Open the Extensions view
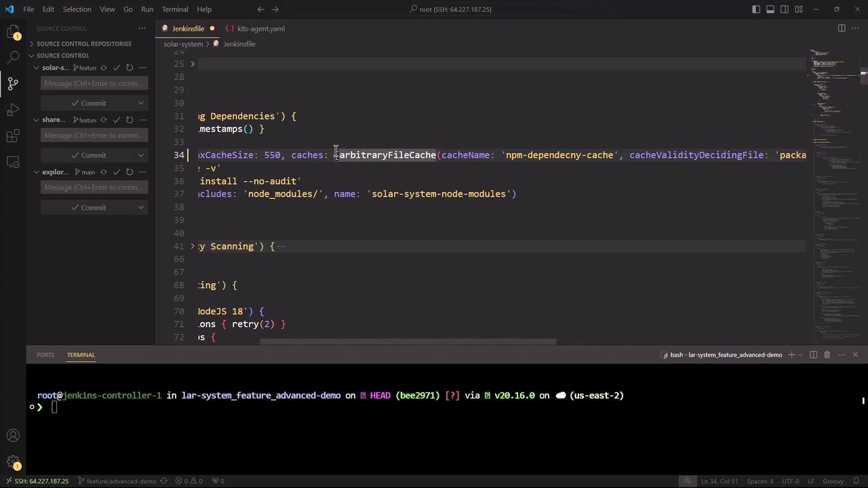Screen dimensions: 868x488 [x=13, y=136]
